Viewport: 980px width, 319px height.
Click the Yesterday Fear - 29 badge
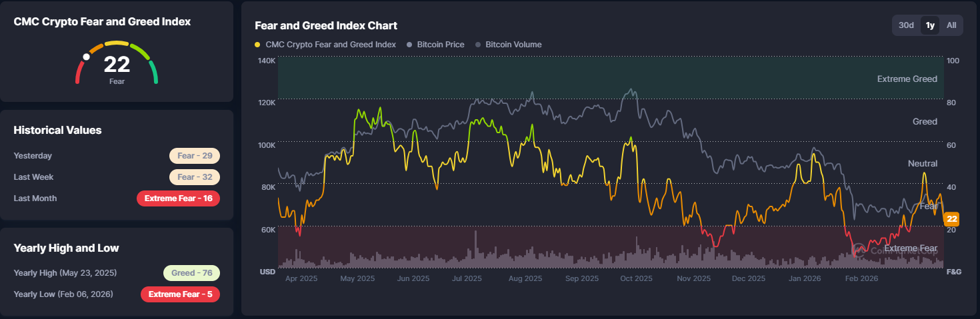(194, 156)
